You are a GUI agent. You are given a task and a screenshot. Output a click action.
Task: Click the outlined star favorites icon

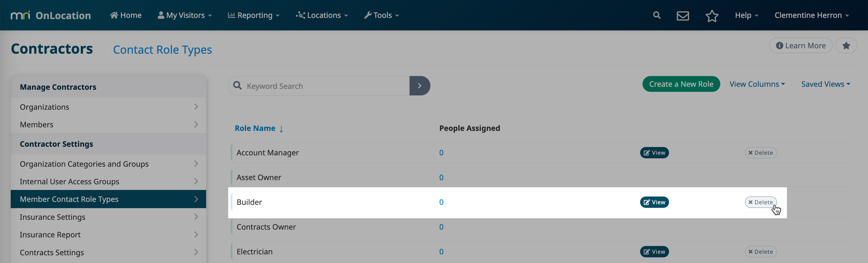tap(712, 16)
